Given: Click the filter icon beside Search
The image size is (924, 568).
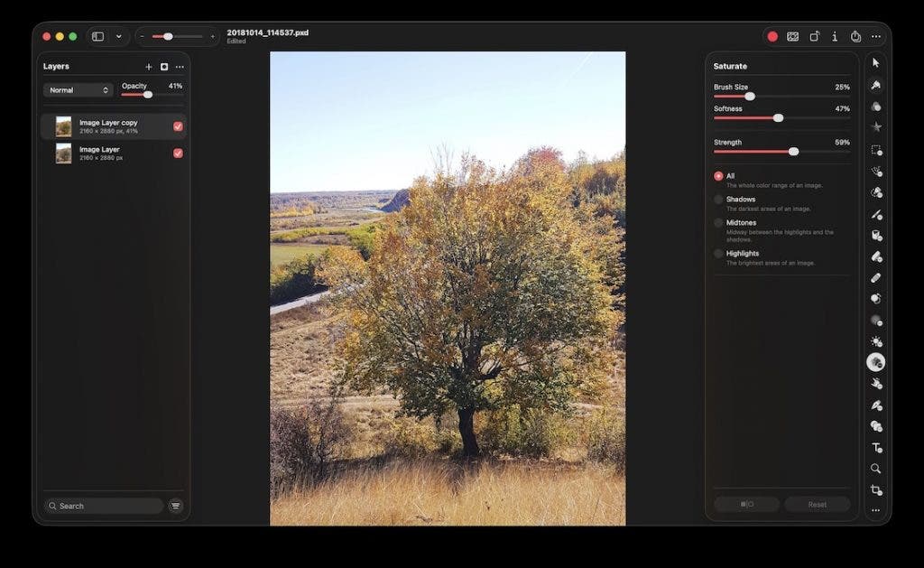Looking at the screenshot, I should coord(176,506).
